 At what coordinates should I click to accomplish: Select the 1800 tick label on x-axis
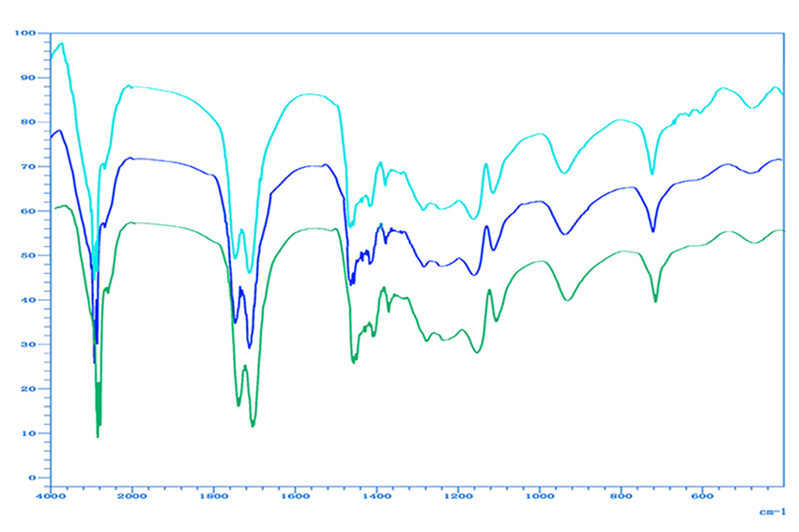(x=214, y=495)
